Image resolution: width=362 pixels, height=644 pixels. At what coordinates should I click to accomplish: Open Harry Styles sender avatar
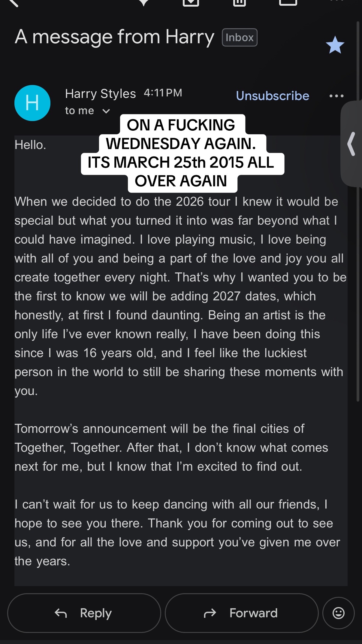point(32,103)
